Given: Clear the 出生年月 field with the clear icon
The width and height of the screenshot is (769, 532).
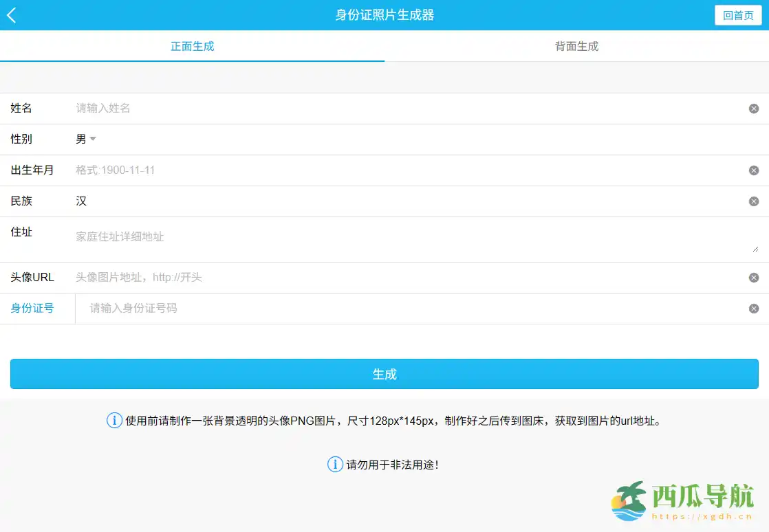Looking at the screenshot, I should (x=753, y=170).
